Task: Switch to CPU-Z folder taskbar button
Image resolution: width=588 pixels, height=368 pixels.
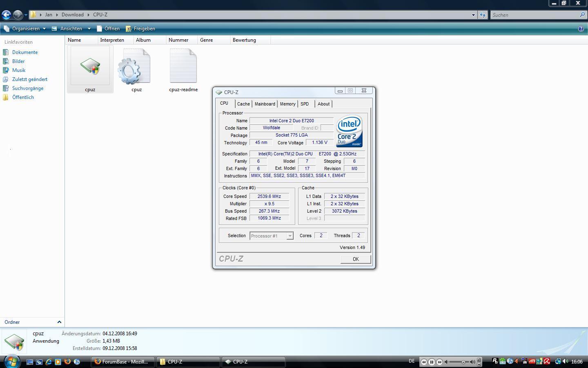Action: tap(188, 362)
